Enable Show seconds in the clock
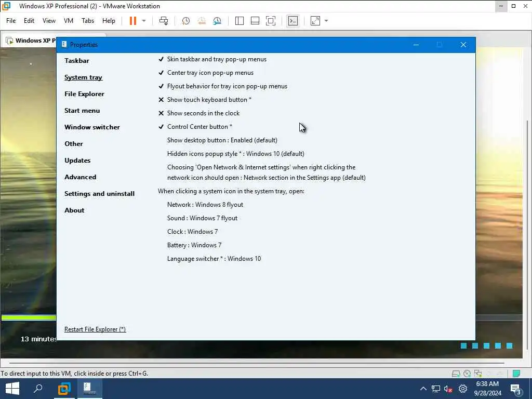 pyautogui.click(x=199, y=113)
